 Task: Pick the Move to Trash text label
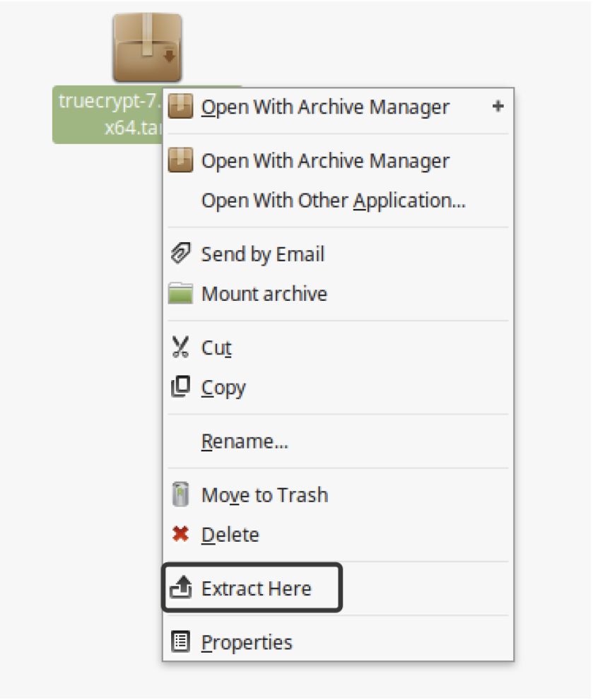click(264, 496)
